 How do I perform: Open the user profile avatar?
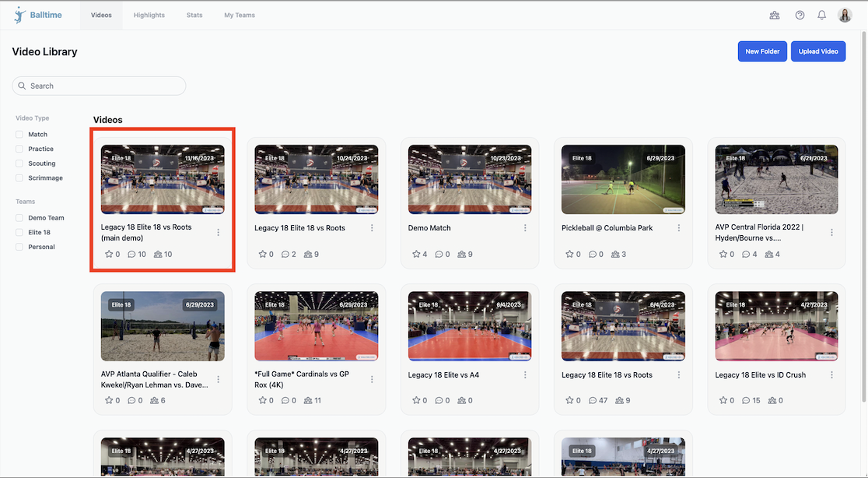coord(845,16)
